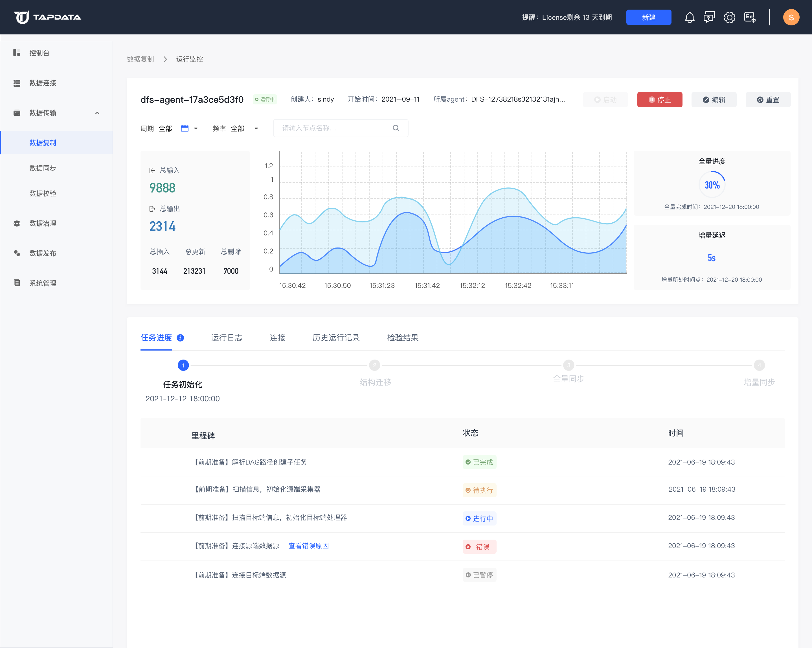Viewport: 812px width, 648px height.
Task: Click the 30% full progress circle
Action: [712, 185]
